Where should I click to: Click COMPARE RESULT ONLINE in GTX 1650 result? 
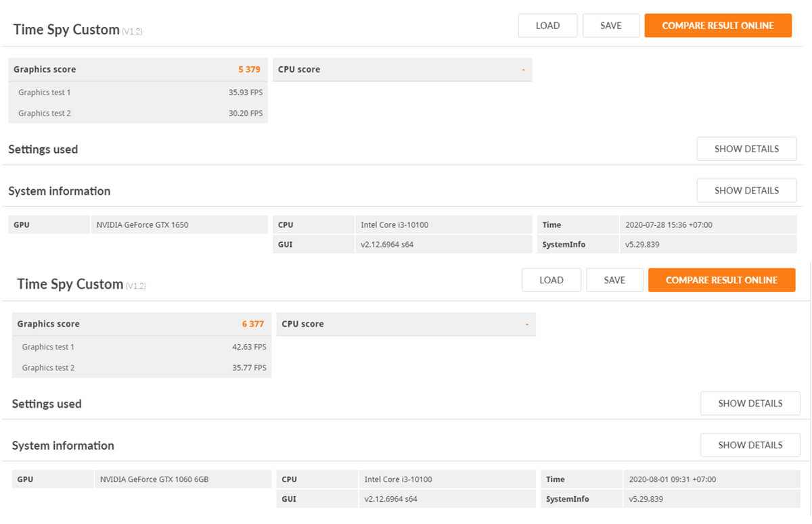point(718,26)
